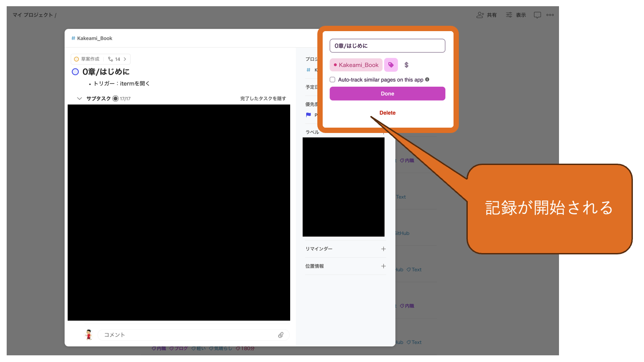Viewport: 644px width, 362px height.
Task: Enable Auto-track similar pages on this app
Action: [x=332, y=79]
